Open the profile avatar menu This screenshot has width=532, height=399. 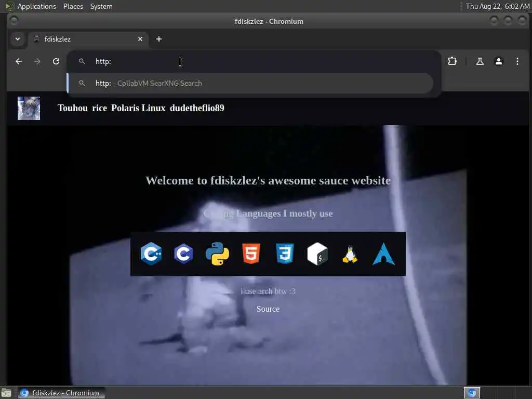[x=498, y=61]
